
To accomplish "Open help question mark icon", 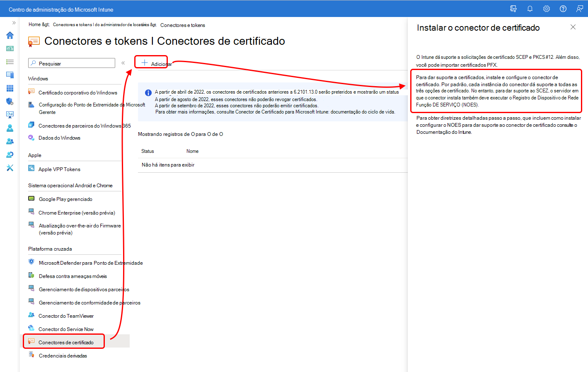I will (563, 9).
